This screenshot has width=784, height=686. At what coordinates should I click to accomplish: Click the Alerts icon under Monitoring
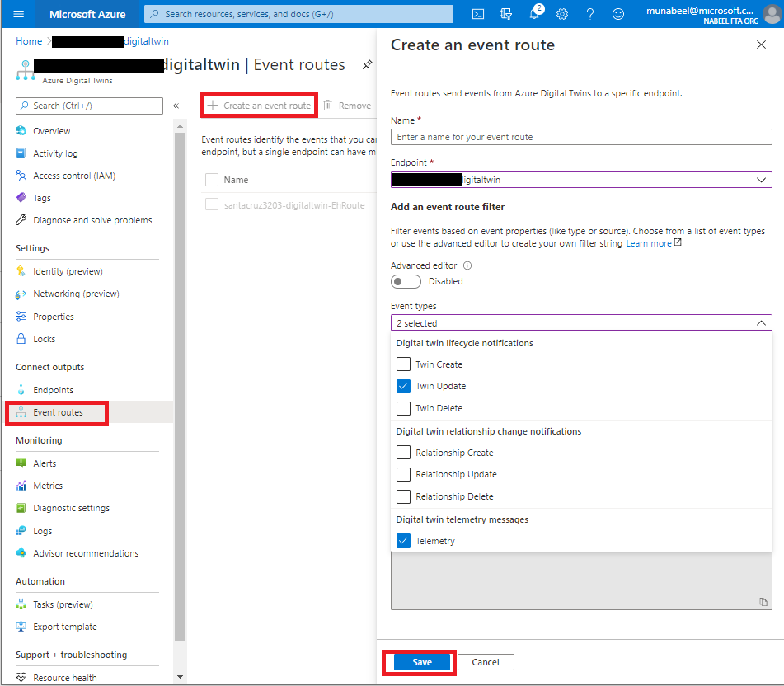21,463
